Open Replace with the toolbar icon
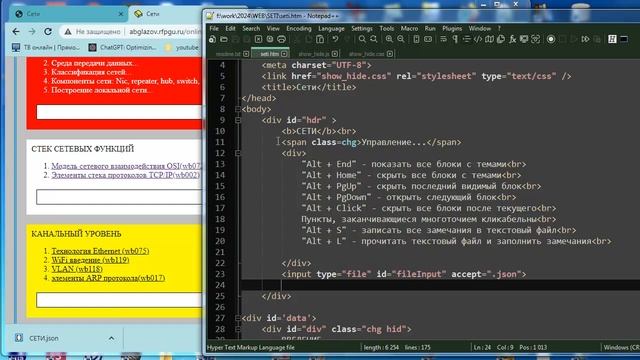Viewport: 640px width, 360px height. pyautogui.click(x=373, y=39)
